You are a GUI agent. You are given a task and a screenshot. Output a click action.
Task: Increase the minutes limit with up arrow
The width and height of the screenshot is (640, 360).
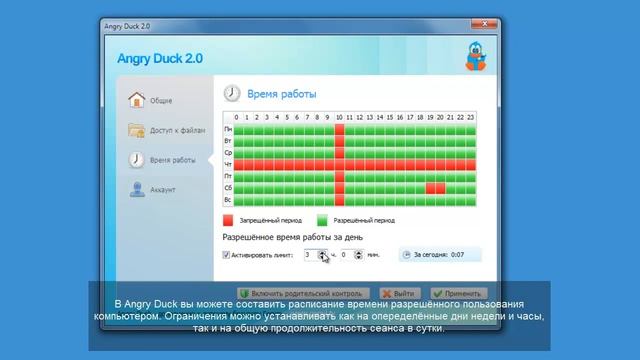pos(358,252)
